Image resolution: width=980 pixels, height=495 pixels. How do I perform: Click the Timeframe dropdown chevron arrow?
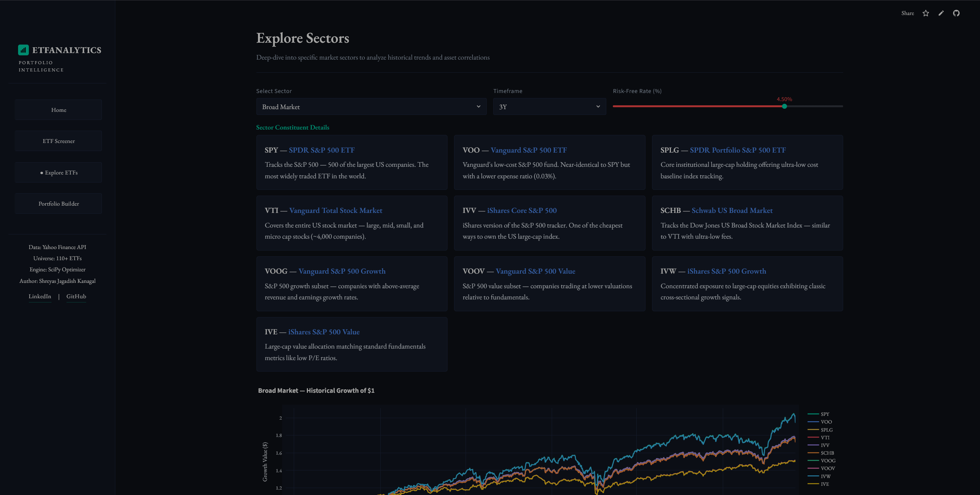tap(598, 107)
